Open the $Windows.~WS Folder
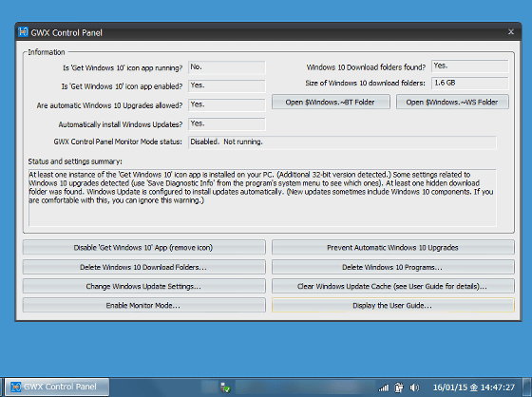Screen dimensions: 532x397 (452, 102)
